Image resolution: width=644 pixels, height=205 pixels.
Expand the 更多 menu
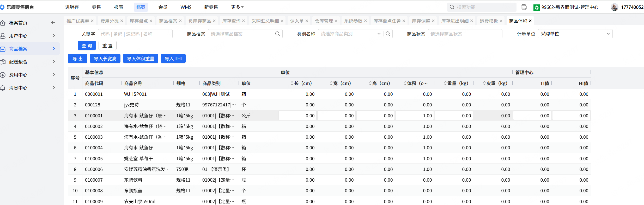237,7
